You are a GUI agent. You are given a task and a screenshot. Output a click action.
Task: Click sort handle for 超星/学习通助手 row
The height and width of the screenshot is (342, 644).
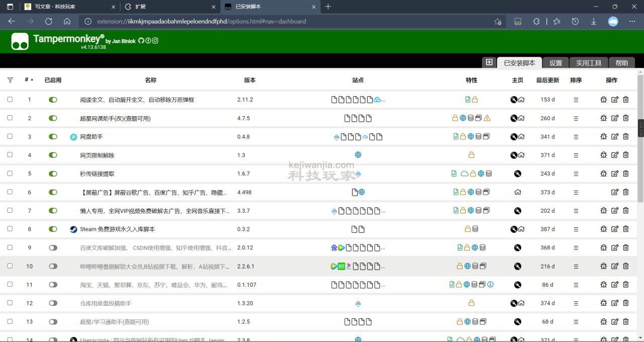tap(576, 322)
